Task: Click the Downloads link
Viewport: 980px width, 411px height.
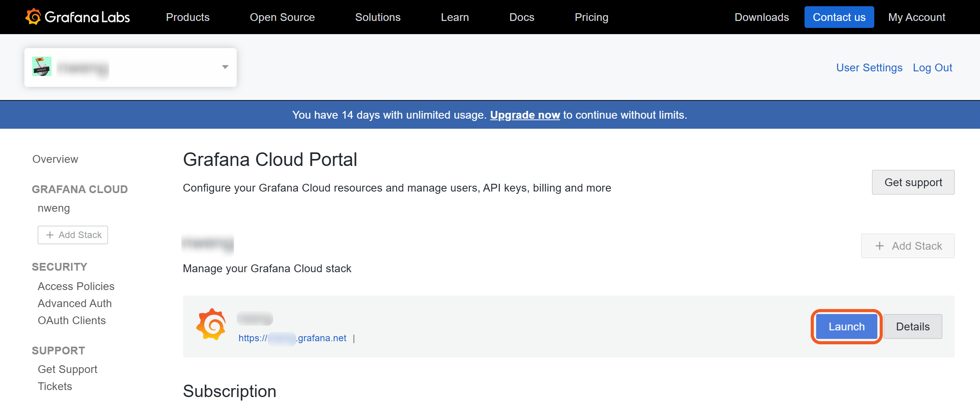Action: pos(762,17)
